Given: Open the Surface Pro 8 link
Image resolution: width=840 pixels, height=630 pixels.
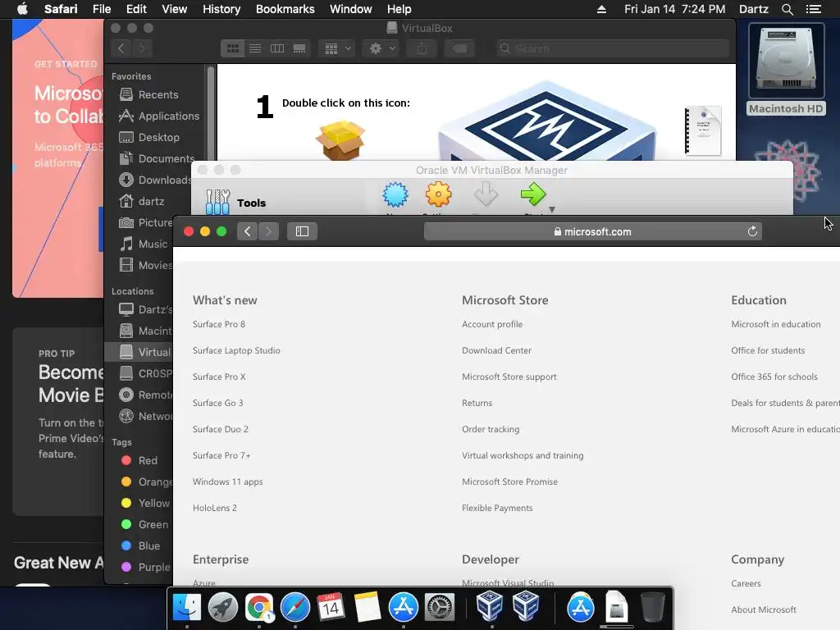Looking at the screenshot, I should click(x=218, y=324).
